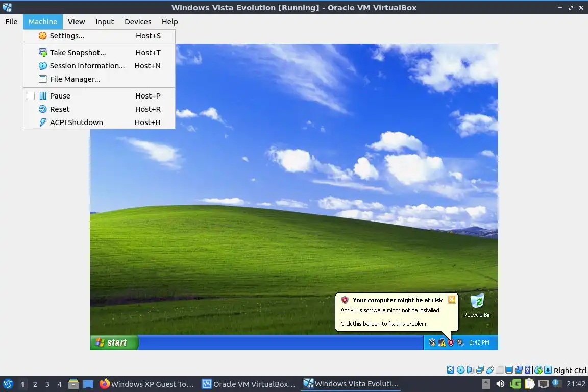
Task: Click the show desktop taskbar icon
Action: point(88,384)
